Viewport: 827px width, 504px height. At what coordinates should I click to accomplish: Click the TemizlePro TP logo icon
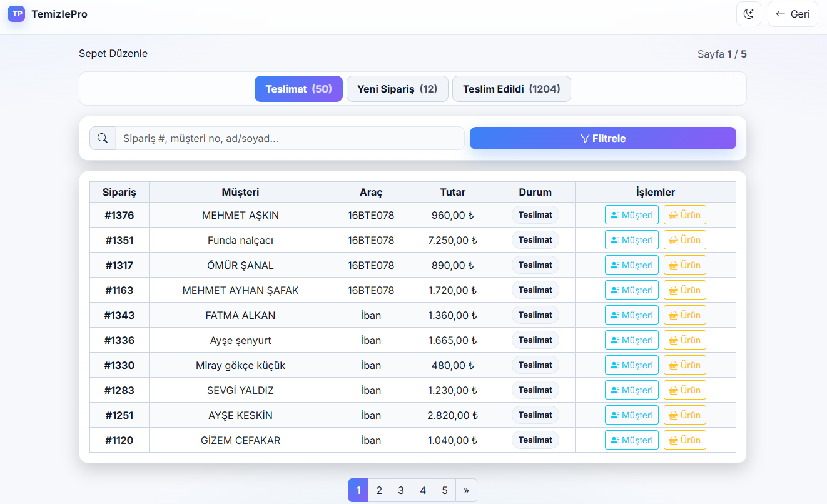coord(16,14)
